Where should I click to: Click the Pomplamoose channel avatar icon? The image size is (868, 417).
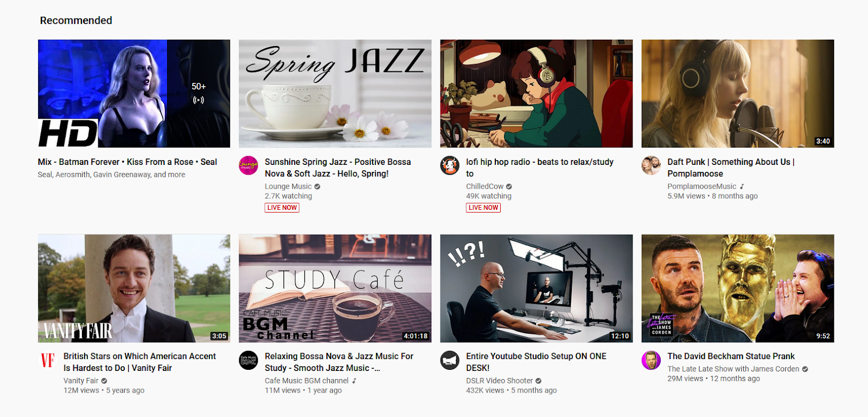point(651,165)
